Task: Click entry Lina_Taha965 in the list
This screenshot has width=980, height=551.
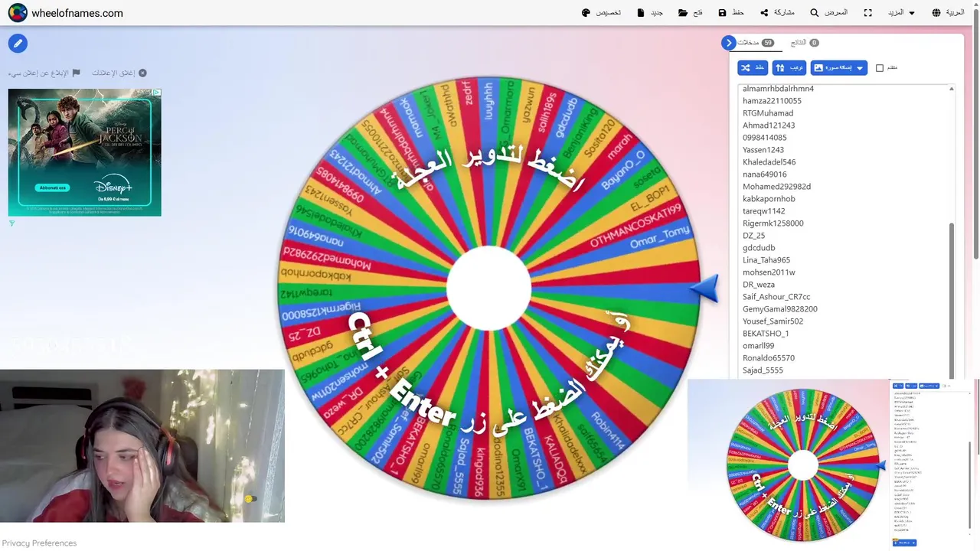Action: click(x=766, y=260)
